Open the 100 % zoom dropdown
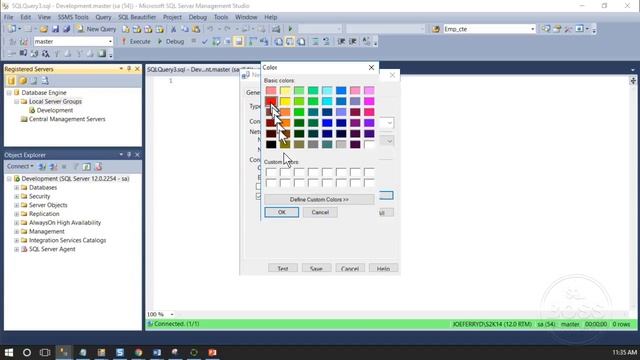Image resolution: width=640 pixels, height=360 pixels. [172, 314]
